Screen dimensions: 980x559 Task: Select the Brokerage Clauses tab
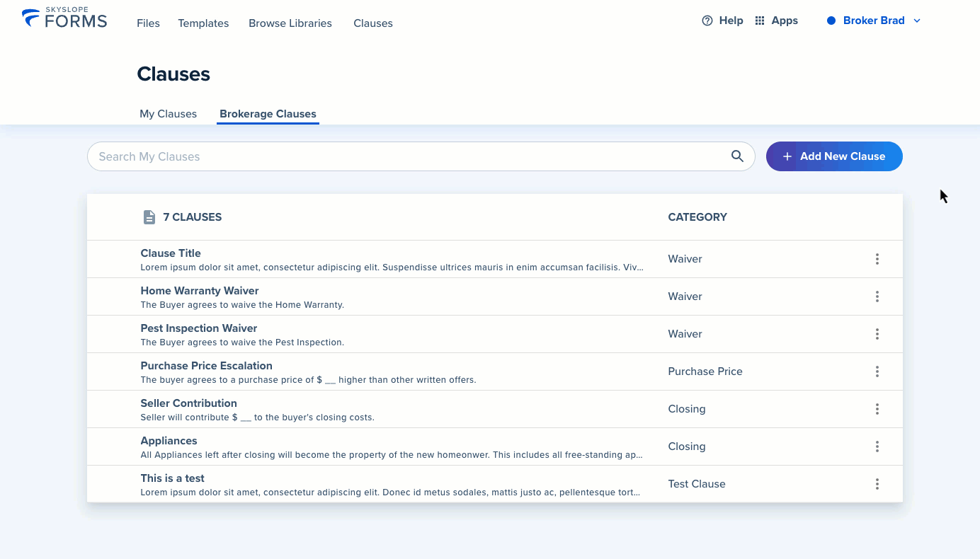pyautogui.click(x=268, y=114)
